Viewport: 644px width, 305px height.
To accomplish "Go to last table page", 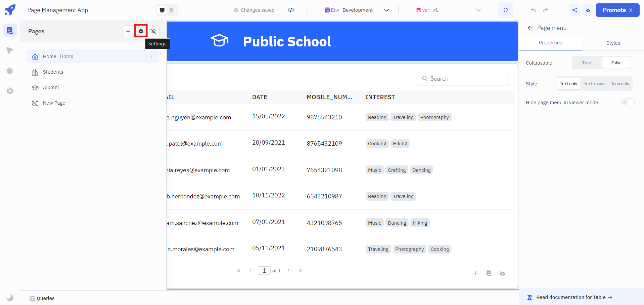I will (x=300, y=270).
